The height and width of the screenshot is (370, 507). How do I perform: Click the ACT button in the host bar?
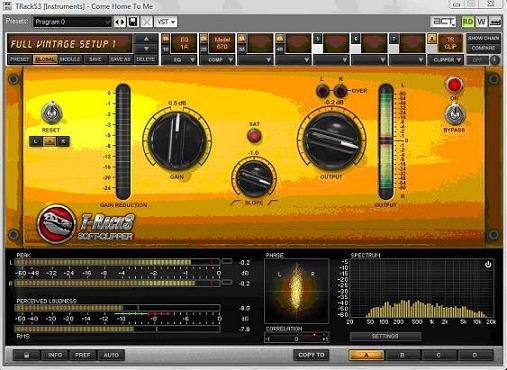444,22
